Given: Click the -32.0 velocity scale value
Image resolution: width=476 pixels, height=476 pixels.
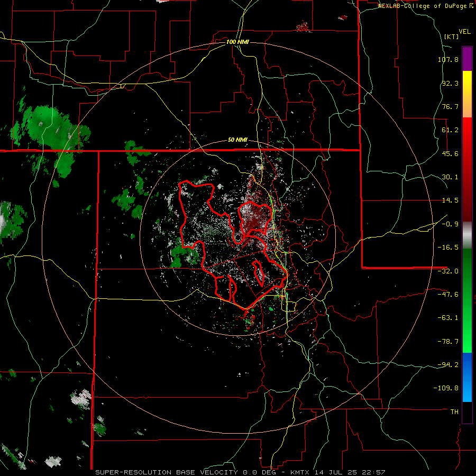Looking at the screenshot, I should click(x=448, y=271).
